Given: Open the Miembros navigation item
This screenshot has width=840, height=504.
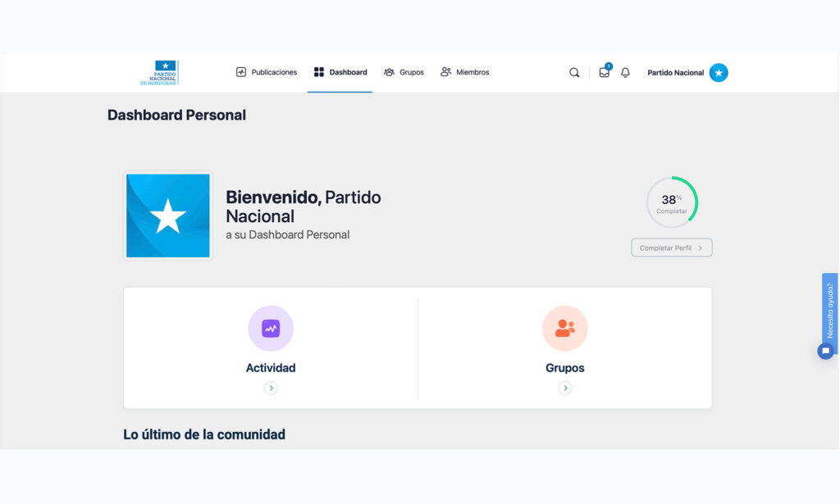Looking at the screenshot, I should tap(465, 72).
